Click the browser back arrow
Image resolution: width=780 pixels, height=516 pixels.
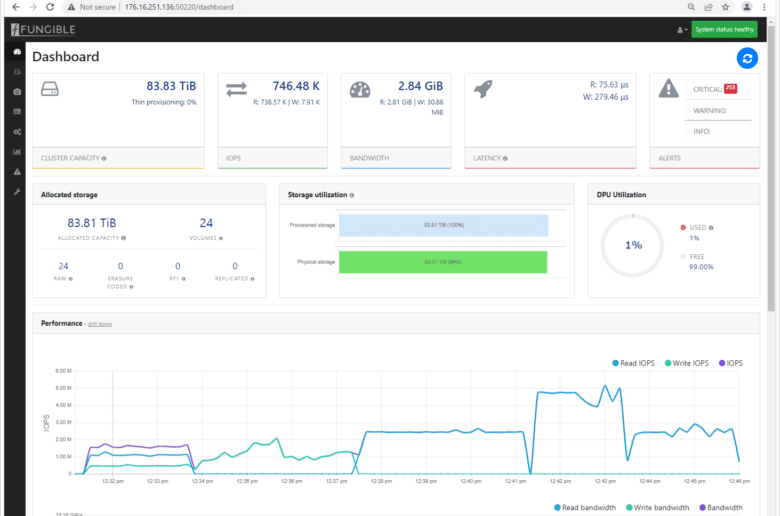tap(16, 7)
